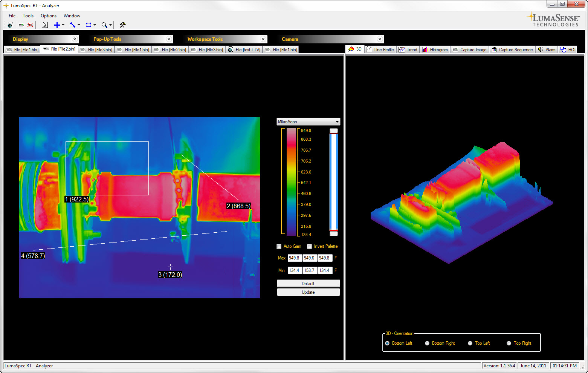
Task: Collapse the Pop-Up Tools panel
Action: (169, 38)
